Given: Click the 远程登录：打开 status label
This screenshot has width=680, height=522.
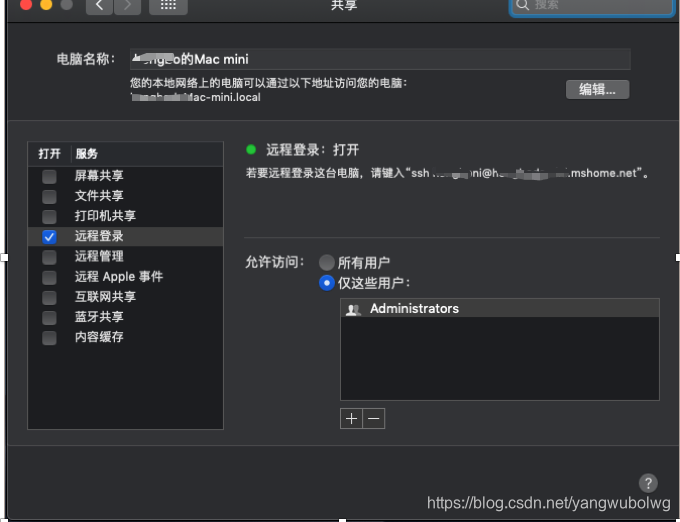Looking at the screenshot, I should pos(313,150).
